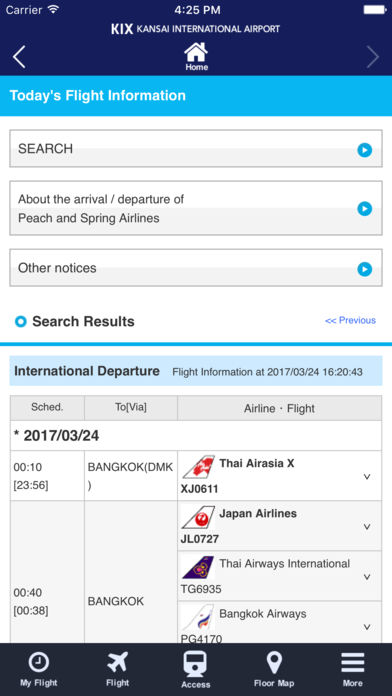392x696 pixels.
Task: Expand the SEARCH panel
Action: 196,149
